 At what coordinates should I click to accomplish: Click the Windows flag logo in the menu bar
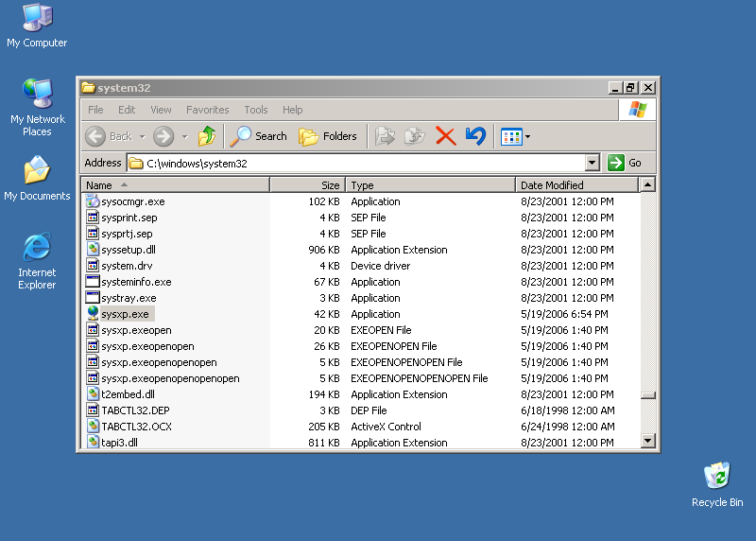pyautogui.click(x=637, y=110)
